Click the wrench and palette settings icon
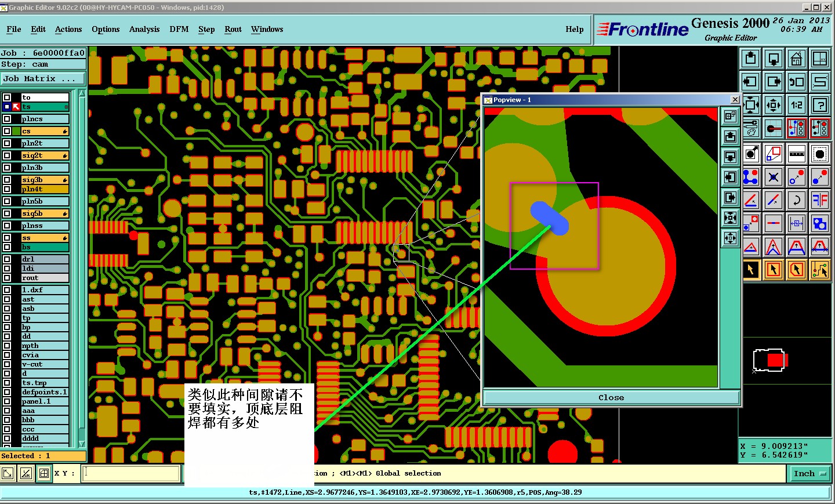This screenshot has width=835, height=504. pos(751,128)
